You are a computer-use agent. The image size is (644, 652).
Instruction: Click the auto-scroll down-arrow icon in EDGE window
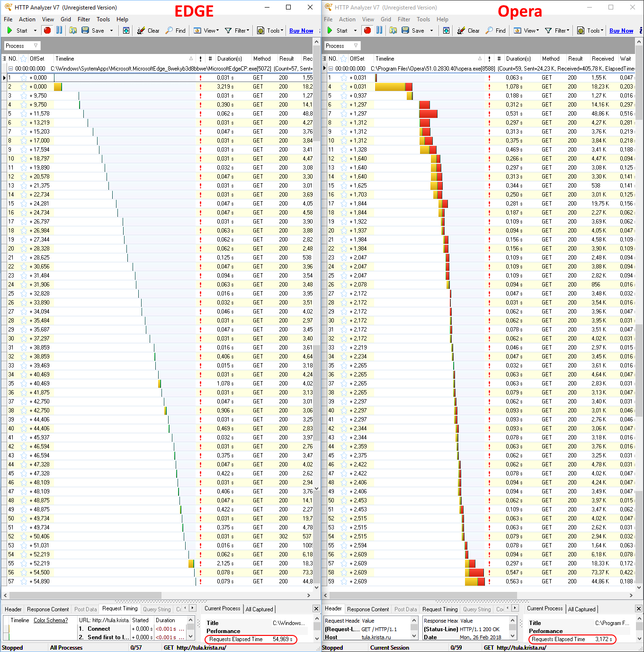(x=126, y=30)
